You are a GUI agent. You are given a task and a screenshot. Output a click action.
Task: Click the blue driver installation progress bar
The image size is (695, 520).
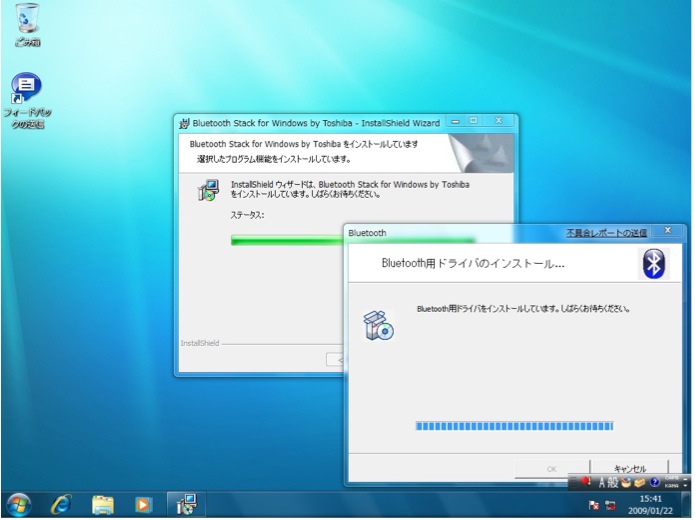click(x=514, y=426)
